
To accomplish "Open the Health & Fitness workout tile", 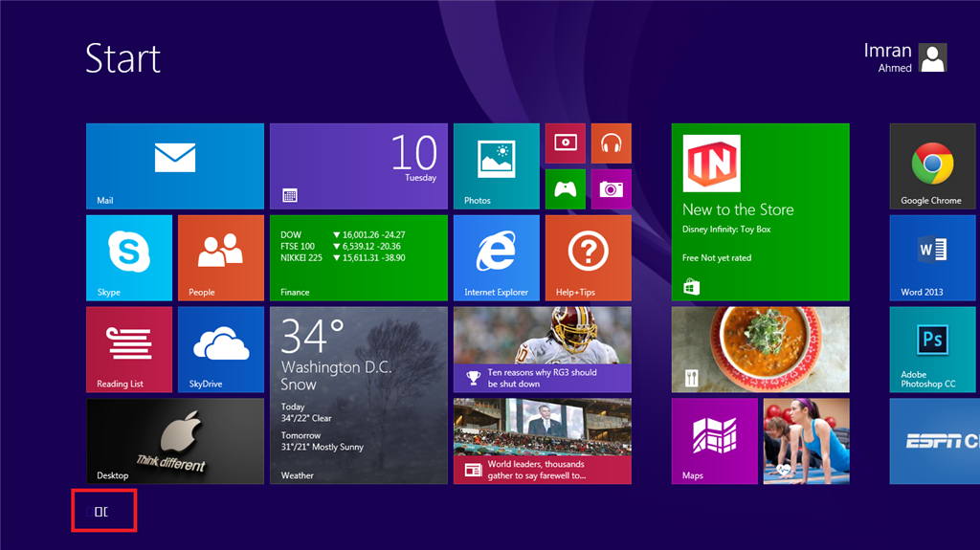I will [x=806, y=441].
